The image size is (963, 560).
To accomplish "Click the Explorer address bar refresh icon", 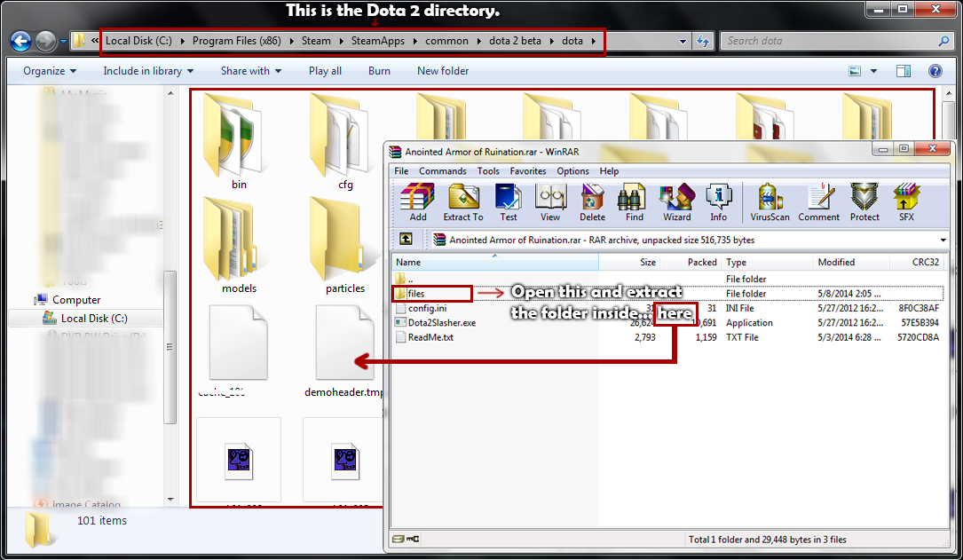I will [x=703, y=41].
